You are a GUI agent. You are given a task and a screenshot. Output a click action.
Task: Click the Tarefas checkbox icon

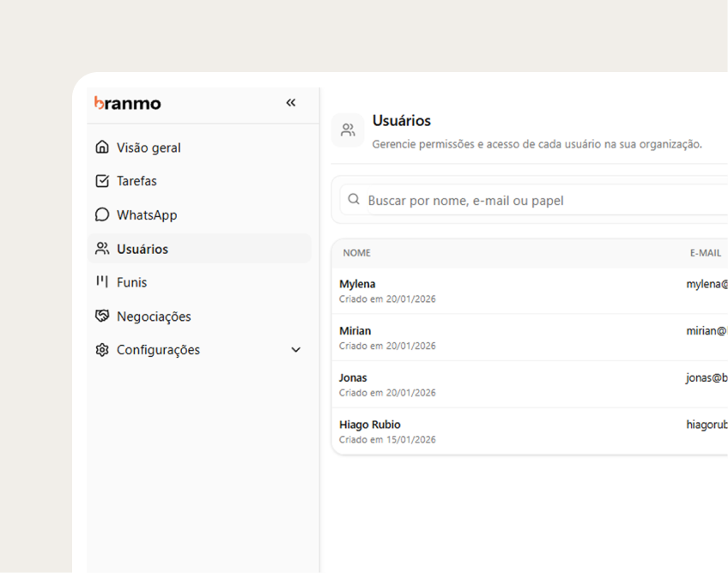[x=102, y=181]
